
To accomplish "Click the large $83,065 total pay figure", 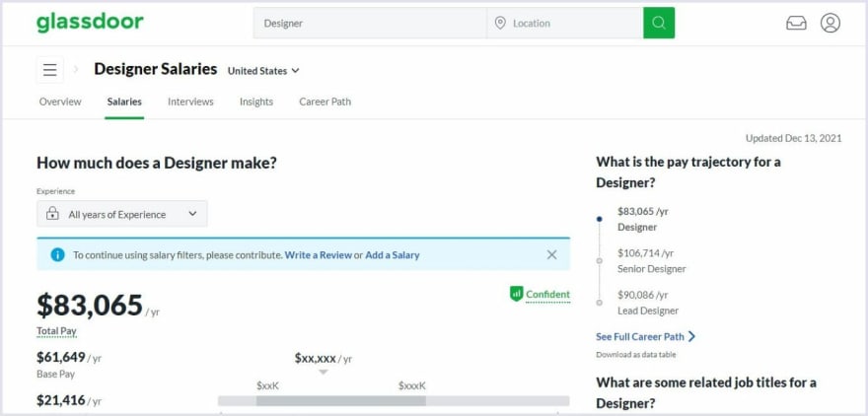I will [90, 306].
